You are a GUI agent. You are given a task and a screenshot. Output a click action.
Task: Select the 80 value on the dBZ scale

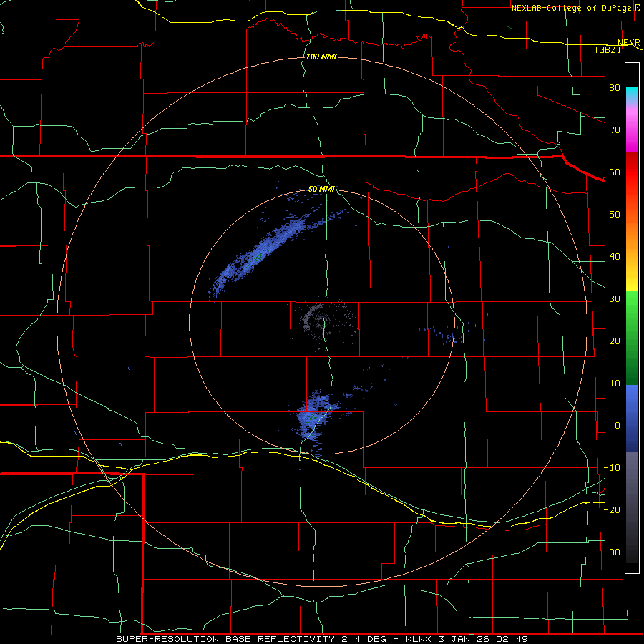(x=615, y=87)
